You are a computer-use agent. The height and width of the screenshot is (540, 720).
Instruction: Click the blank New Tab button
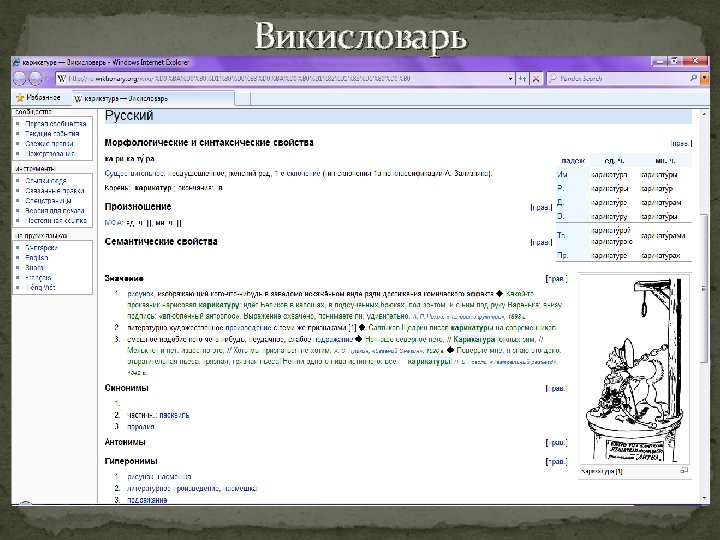point(242,98)
